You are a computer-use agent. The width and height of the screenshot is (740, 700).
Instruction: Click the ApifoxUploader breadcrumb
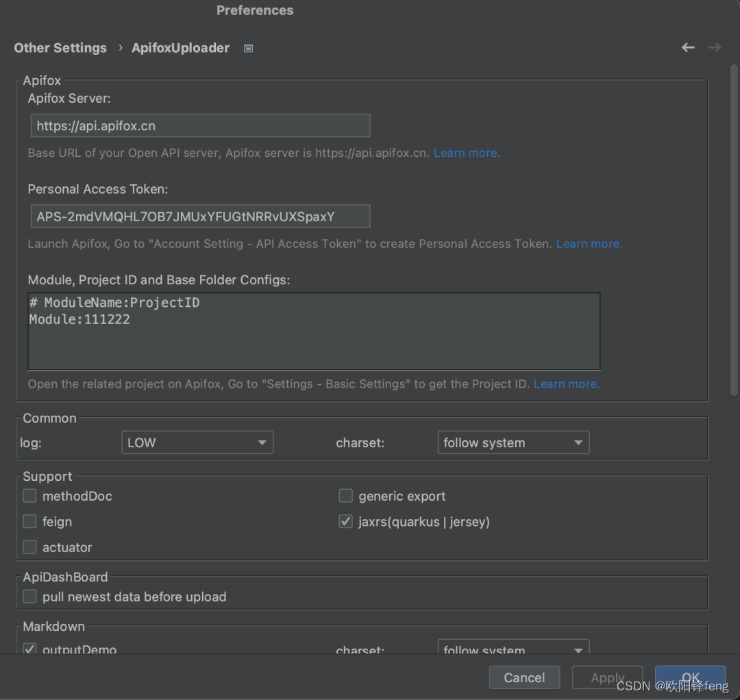pos(180,48)
